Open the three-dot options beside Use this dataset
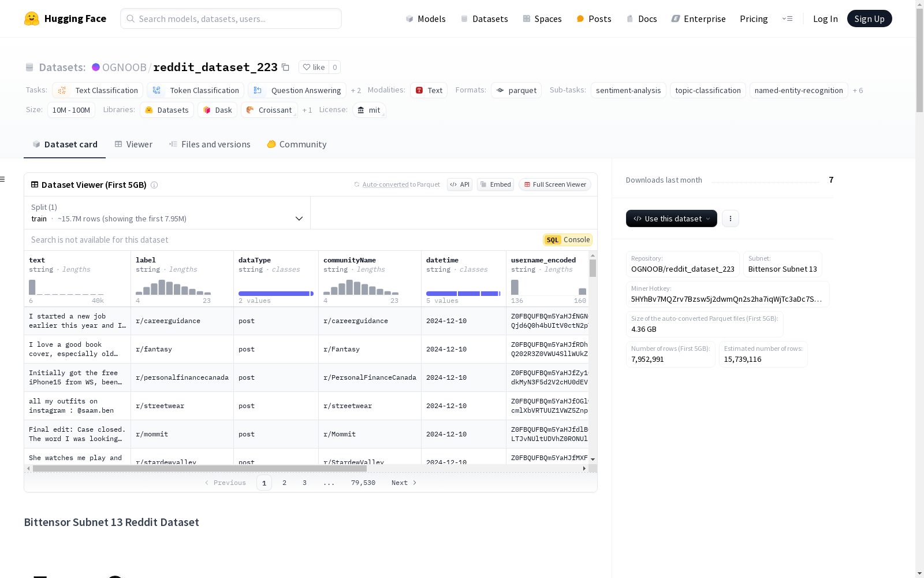This screenshot has height=578, width=924. pyautogui.click(x=731, y=218)
